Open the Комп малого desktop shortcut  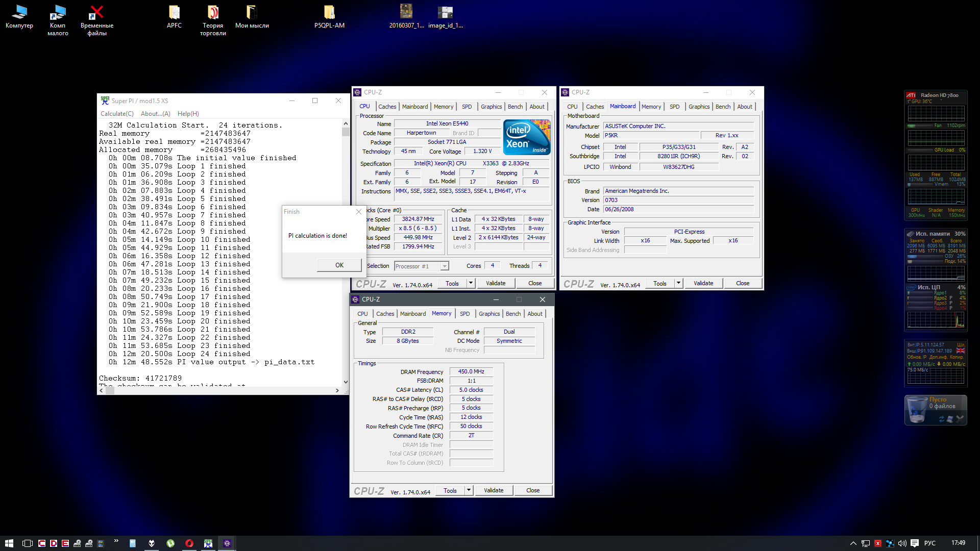(x=58, y=20)
